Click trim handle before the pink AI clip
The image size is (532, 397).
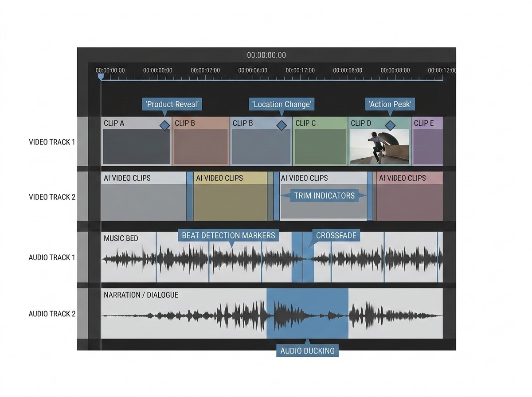coord(370,196)
